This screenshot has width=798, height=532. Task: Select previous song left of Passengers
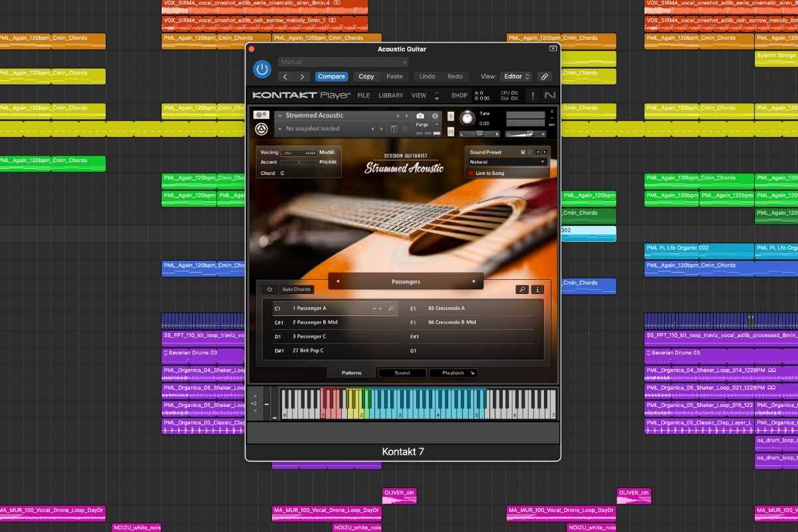click(x=338, y=281)
